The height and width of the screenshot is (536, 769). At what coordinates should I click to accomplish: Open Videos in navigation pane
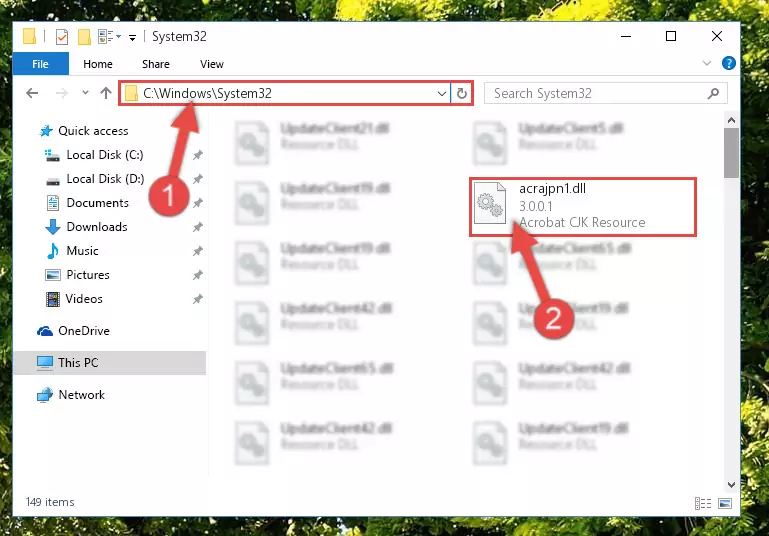click(x=84, y=299)
